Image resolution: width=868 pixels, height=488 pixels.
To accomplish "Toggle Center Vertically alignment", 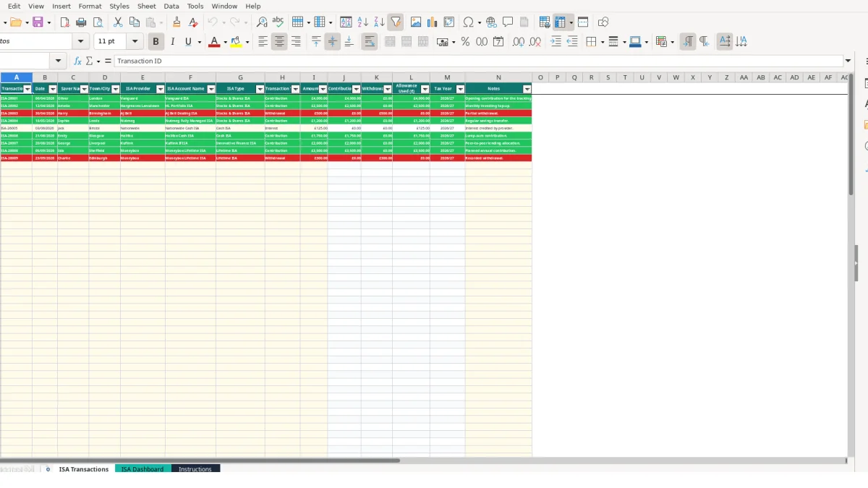I will tap(333, 42).
